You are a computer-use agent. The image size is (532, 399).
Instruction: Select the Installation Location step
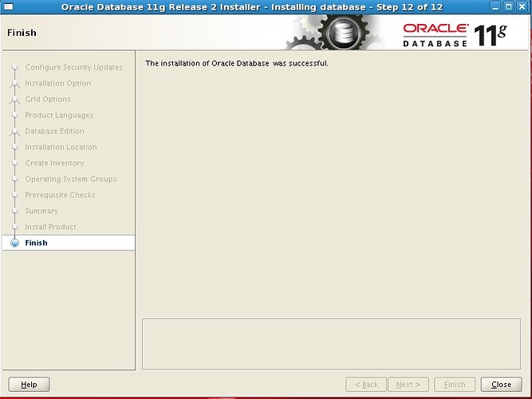point(61,147)
